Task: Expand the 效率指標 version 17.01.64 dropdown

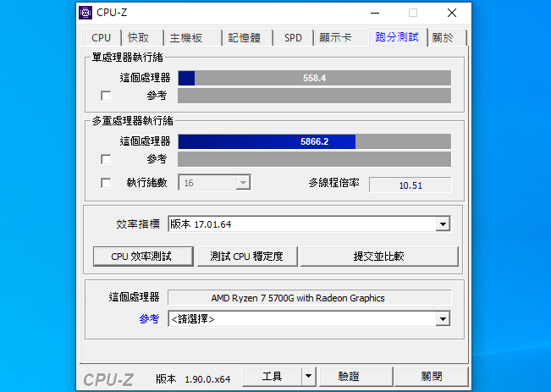Action: pyautogui.click(x=310, y=224)
